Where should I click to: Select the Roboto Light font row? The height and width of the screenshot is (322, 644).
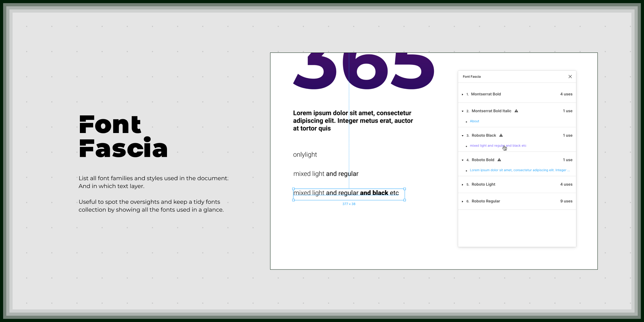[x=517, y=184]
